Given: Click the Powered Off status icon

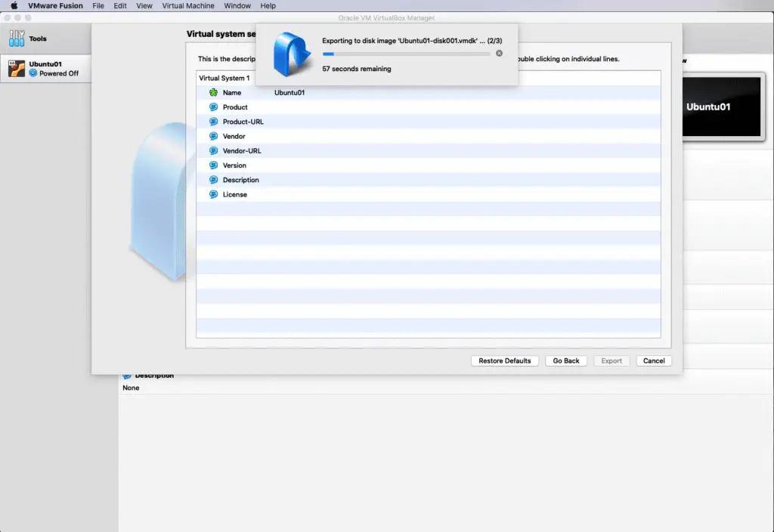Looking at the screenshot, I should (x=33, y=73).
